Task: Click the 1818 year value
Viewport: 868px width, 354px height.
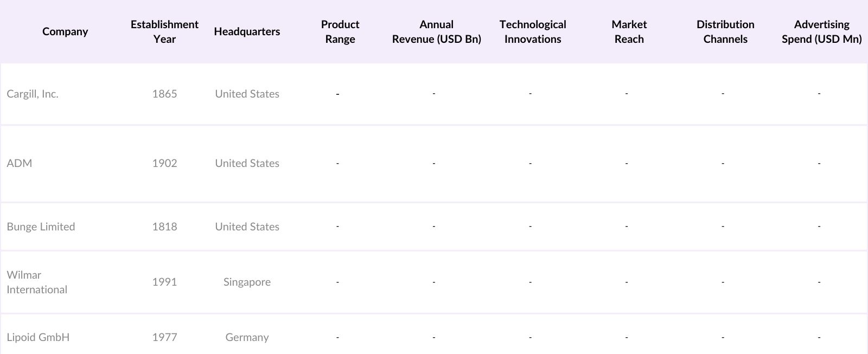Action: tap(164, 227)
